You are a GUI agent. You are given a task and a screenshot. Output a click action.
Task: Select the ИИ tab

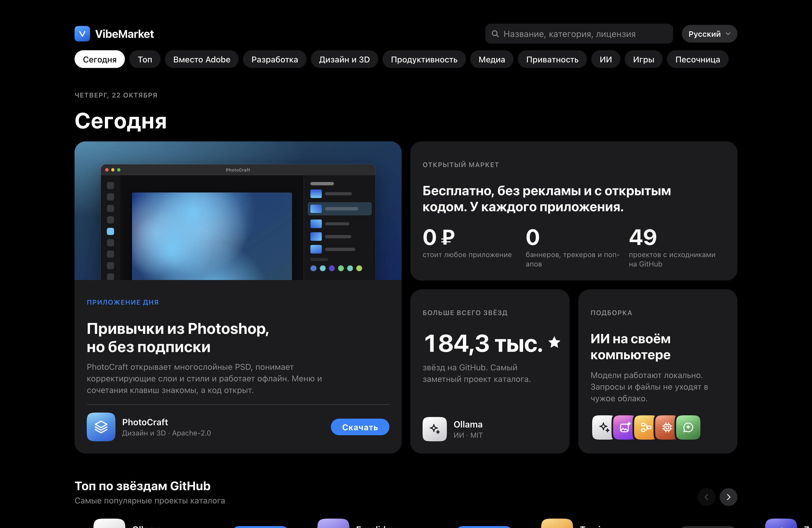(606, 59)
